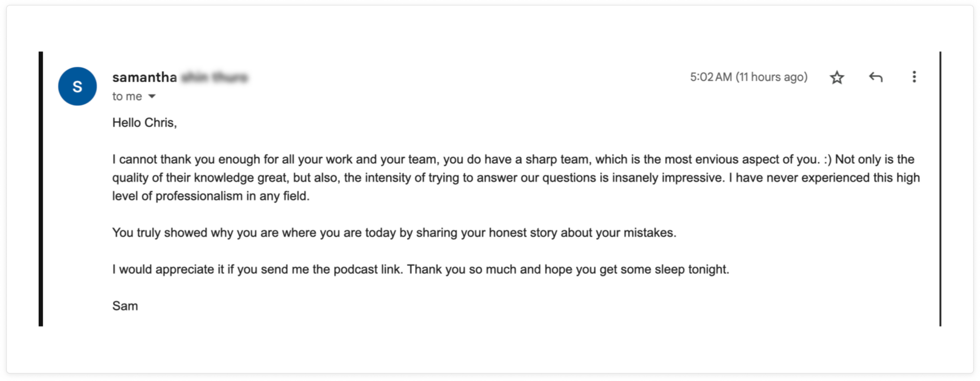Image resolution: width=980 pixels, height=381 pixels.
Task: Click the thick black left border bar
Action: (x=41, y=189)
